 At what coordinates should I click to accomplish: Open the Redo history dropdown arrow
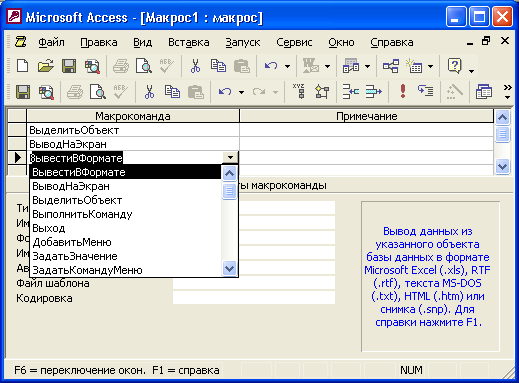click(x=275, y=92)
